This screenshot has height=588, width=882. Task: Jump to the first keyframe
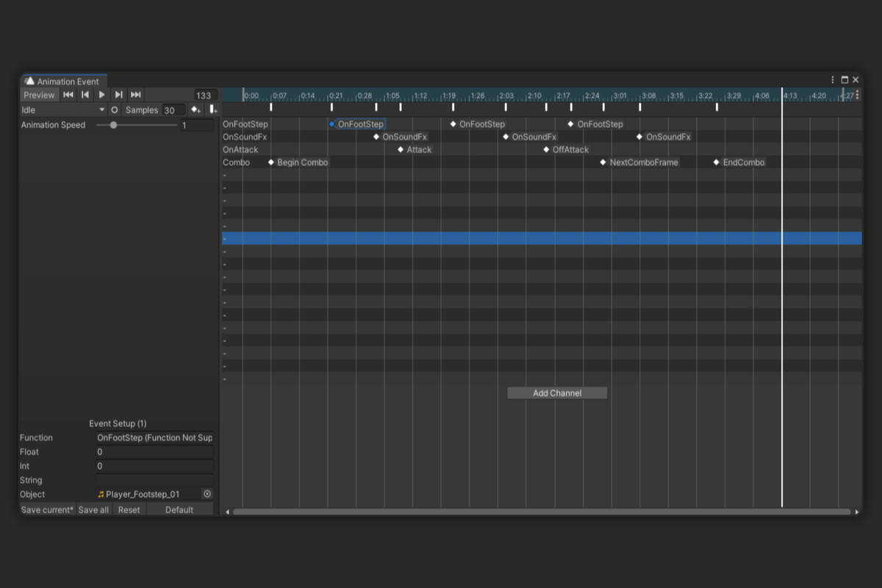click(x=68, y=95)
